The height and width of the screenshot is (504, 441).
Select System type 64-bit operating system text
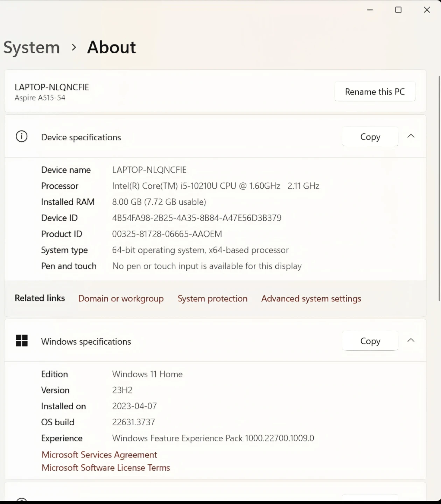(200, 250)
